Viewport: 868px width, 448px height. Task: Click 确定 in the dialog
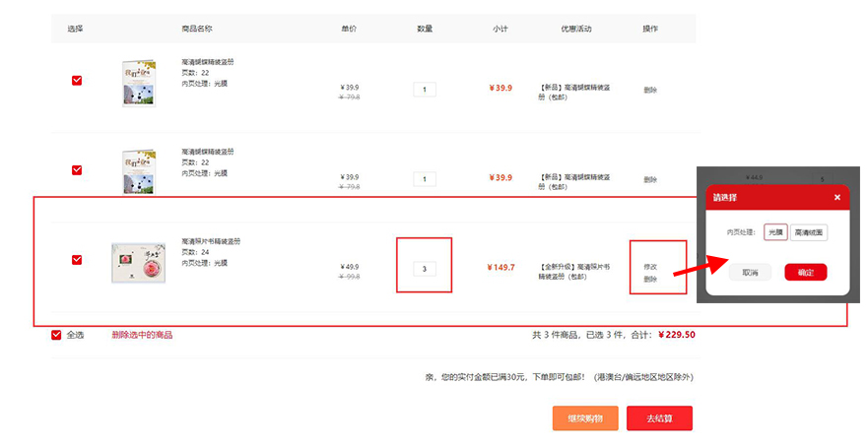[806, 272]
